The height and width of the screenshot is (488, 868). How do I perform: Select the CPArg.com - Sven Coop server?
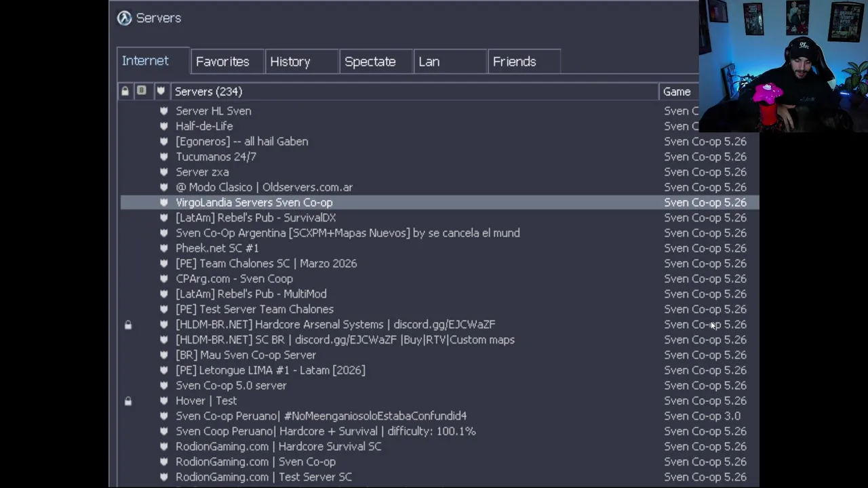tap(235, 279)
